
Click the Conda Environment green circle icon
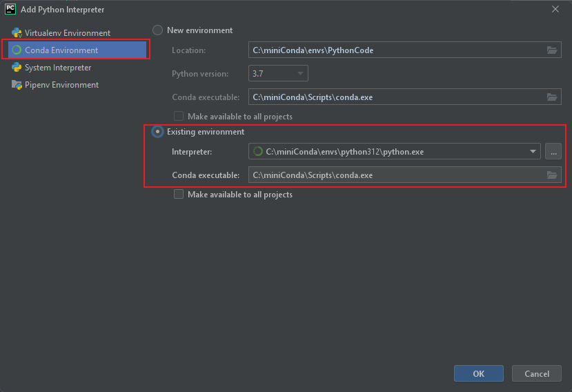(x=17, y=50)
